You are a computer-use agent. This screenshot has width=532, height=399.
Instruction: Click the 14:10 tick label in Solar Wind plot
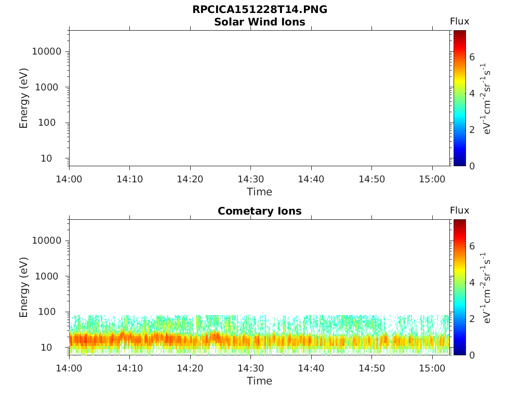[129, 179]
